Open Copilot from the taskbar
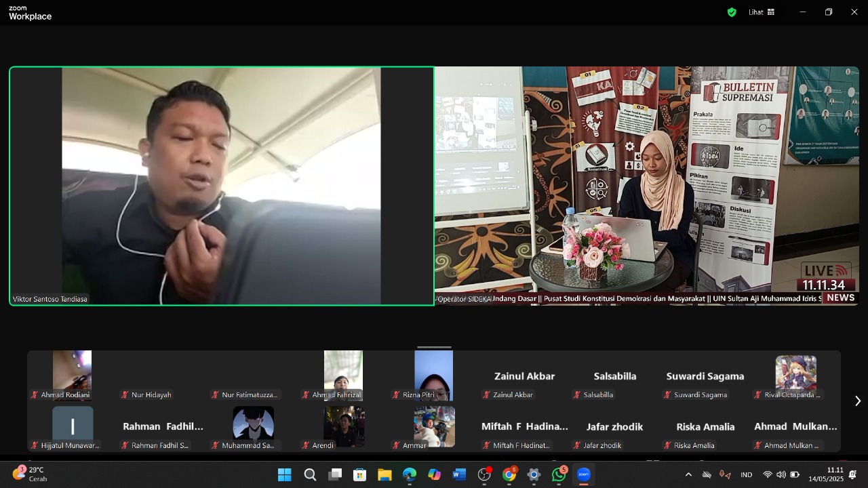The image size is (868, 488). point(434,474)
